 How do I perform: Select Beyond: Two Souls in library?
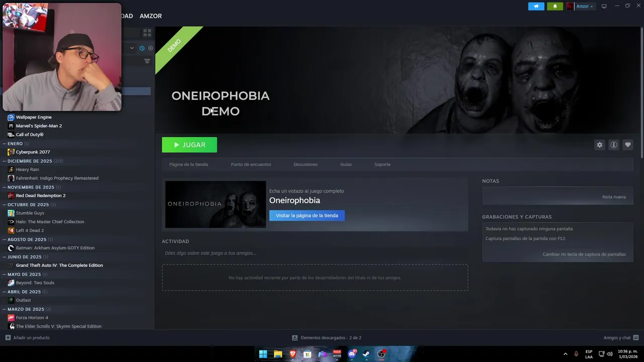[35, 283]
